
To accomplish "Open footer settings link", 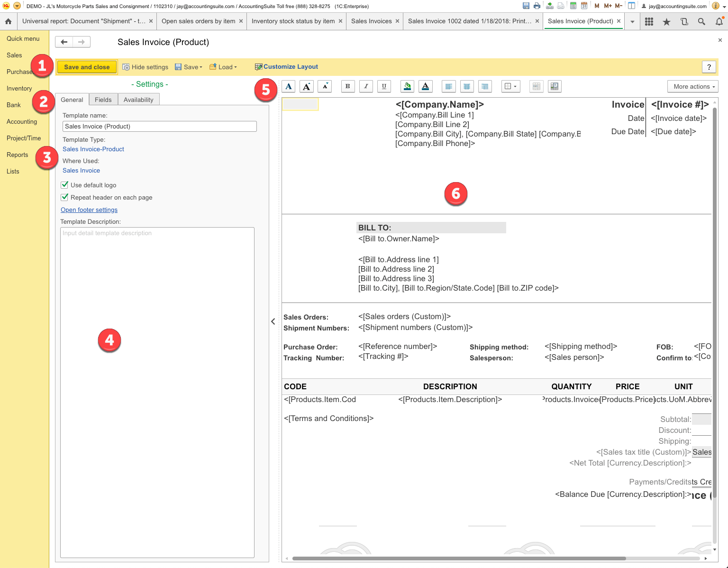I will coord(89,210).
